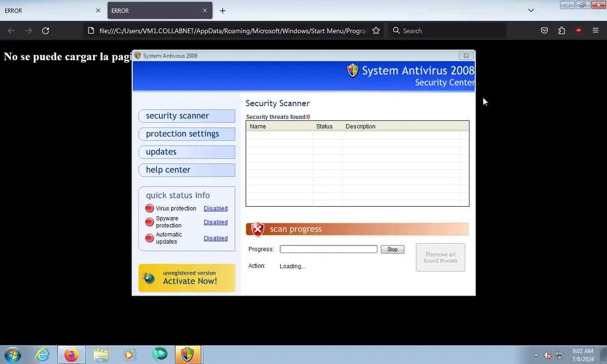Screen dimensions: 607x364
Task: Click the green round taskbar app icon
Action: point(160,355)
